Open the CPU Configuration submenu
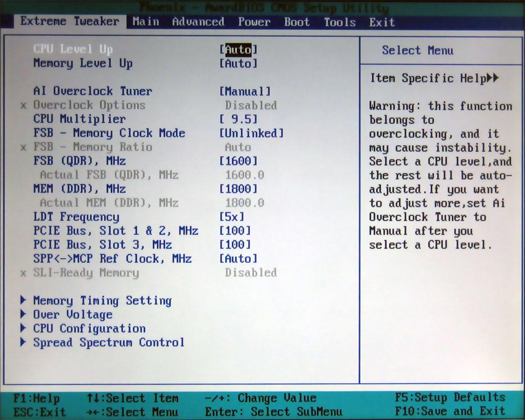The width and height of the screenshot is (525, 420). [x=89, y=328]
